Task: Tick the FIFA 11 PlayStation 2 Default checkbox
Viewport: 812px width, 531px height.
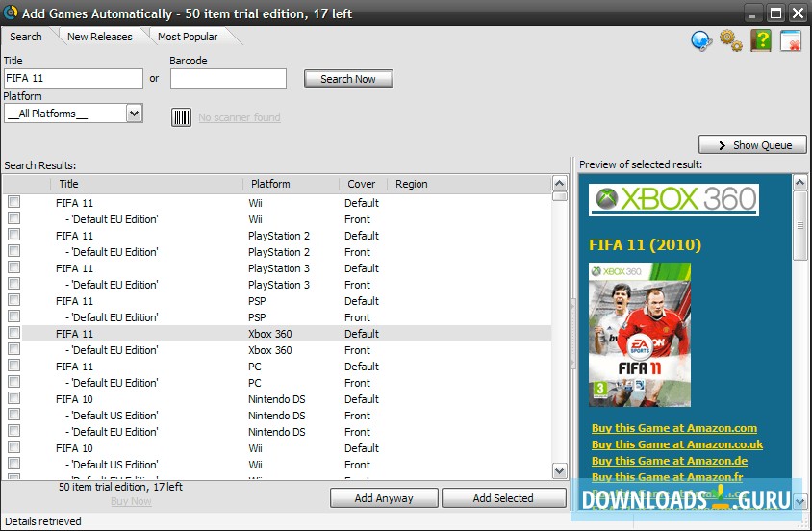Action: click(x=14, y=235)
